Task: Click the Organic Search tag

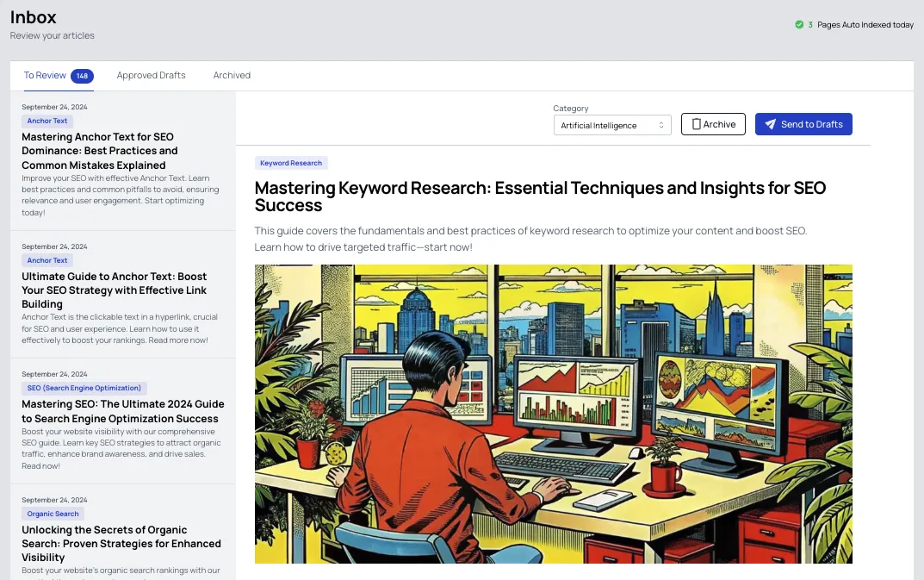Action: point(53,514)
